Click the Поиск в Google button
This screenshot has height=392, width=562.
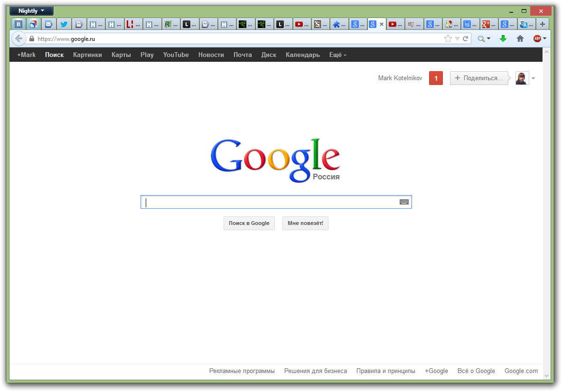point(249,223)
